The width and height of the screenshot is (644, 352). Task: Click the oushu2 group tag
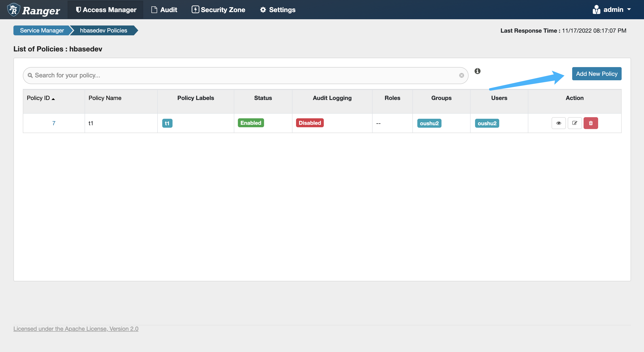[429, 123]
